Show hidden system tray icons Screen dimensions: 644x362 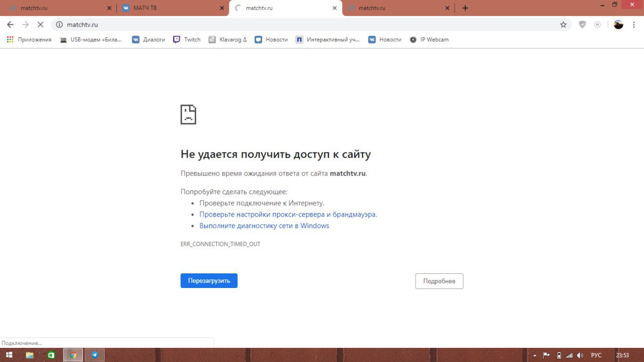(535, 355)
